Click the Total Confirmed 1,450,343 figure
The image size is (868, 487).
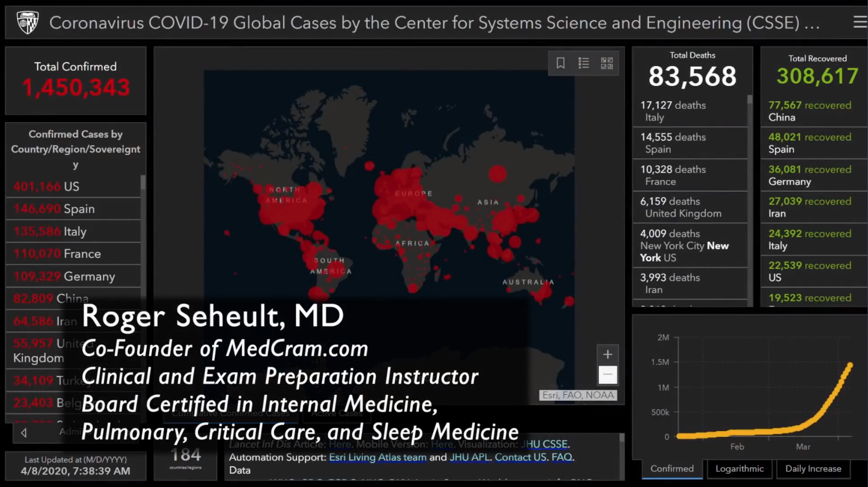pyautogui.click(x=76, y=87)
